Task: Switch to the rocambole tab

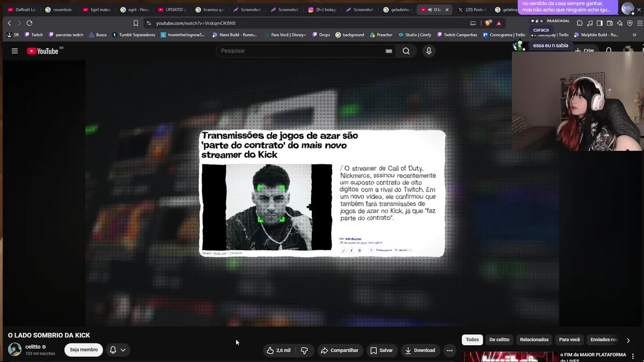Action: [59, 10]
